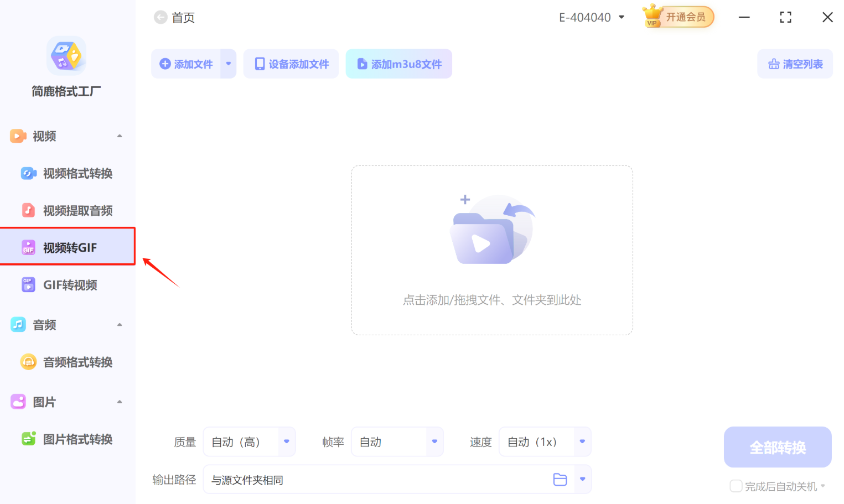Viewport: 844px width, 504px height.
Task: Click the 清空列表 button
Action: pos(795,64)
